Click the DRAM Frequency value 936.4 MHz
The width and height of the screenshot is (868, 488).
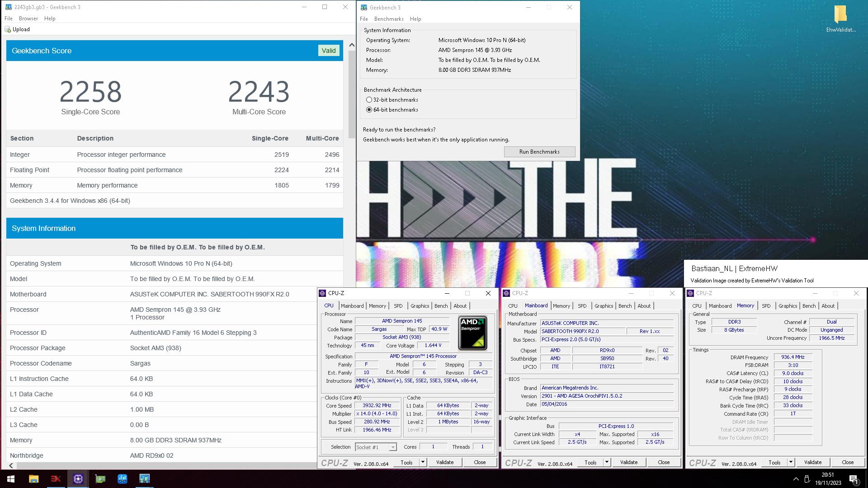tap(793, 357)
